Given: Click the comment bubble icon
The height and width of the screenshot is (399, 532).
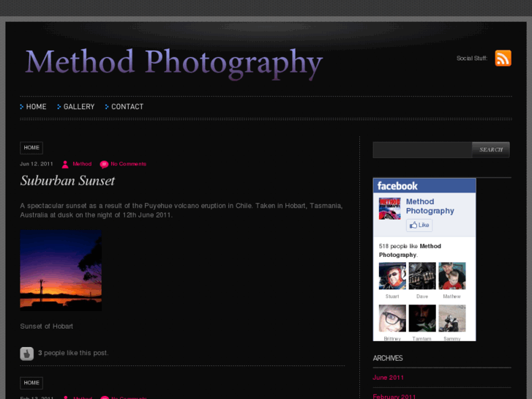Looking at the screenshot, I should (x=104, y=164).
